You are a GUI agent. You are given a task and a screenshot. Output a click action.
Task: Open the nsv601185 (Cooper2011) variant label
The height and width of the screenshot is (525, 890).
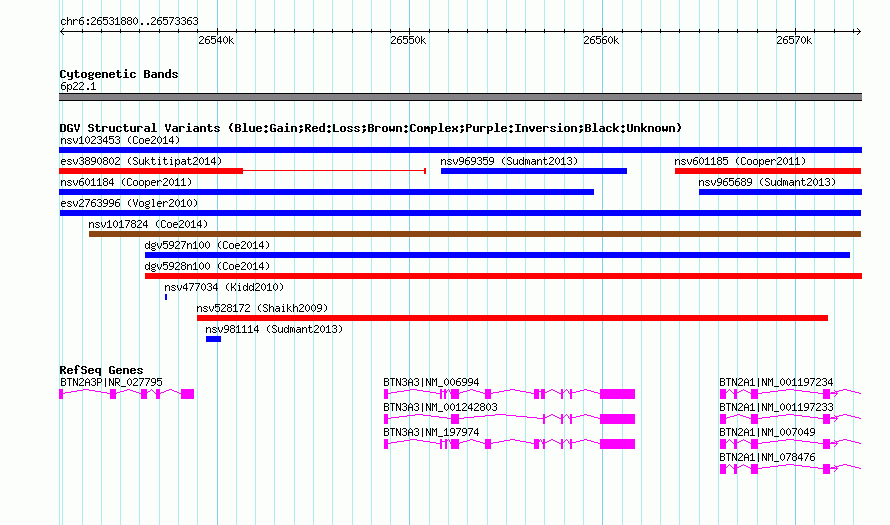pos(740,161)
